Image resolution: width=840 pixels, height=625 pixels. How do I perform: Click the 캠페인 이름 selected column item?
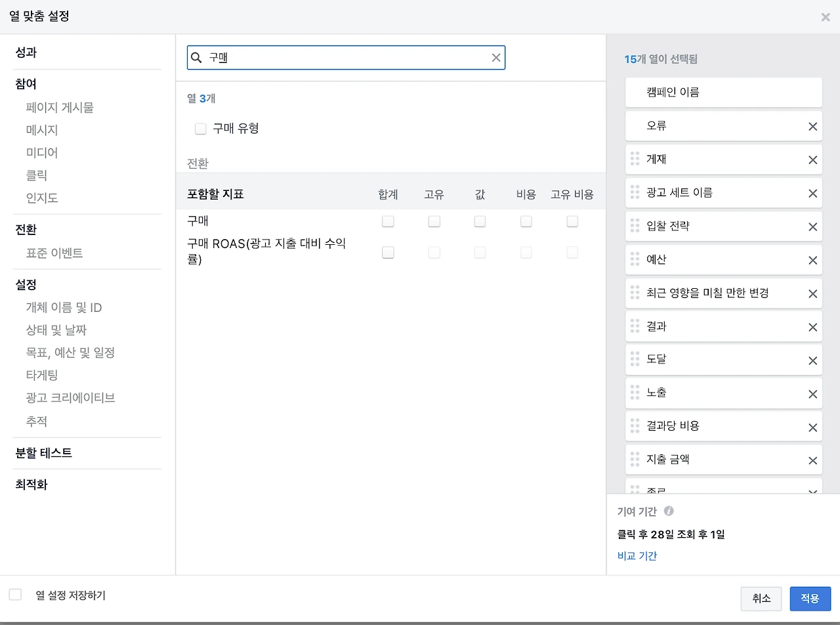coord(724,93)
